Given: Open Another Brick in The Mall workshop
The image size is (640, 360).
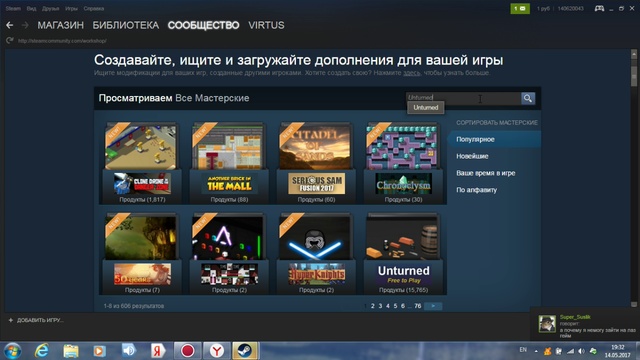Looking at the screenshot, I should (x=228, y=163).
